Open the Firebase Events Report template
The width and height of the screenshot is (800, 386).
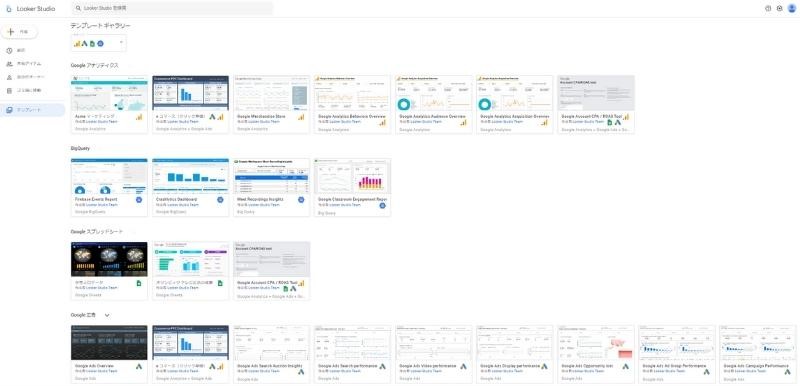point(109,187)
